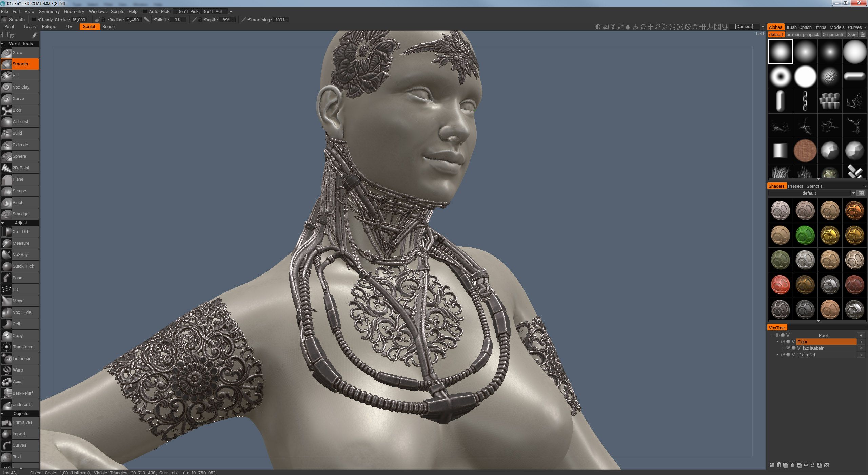Screen dimensions: 868x475
Task: Toggle visibility eye of [2x]relief layer
Action: [x=783, y=355]
